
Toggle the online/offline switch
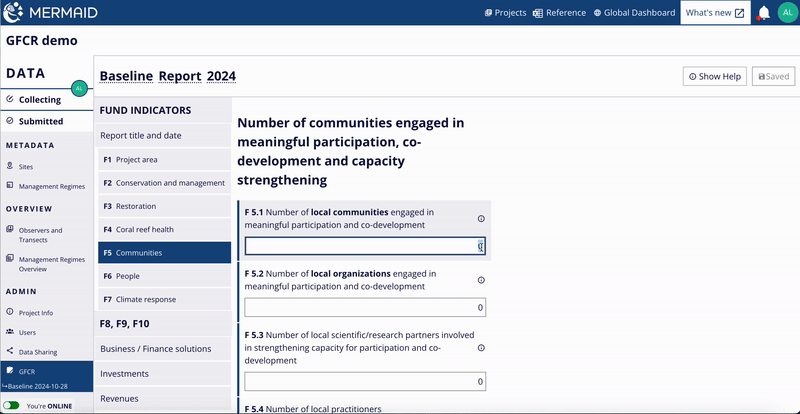coord(11,406)
